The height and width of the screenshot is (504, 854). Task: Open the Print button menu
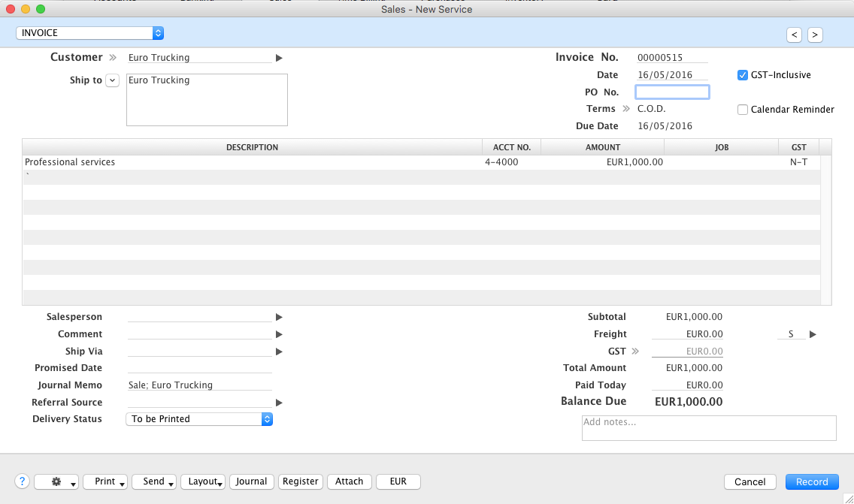point(104,481)
